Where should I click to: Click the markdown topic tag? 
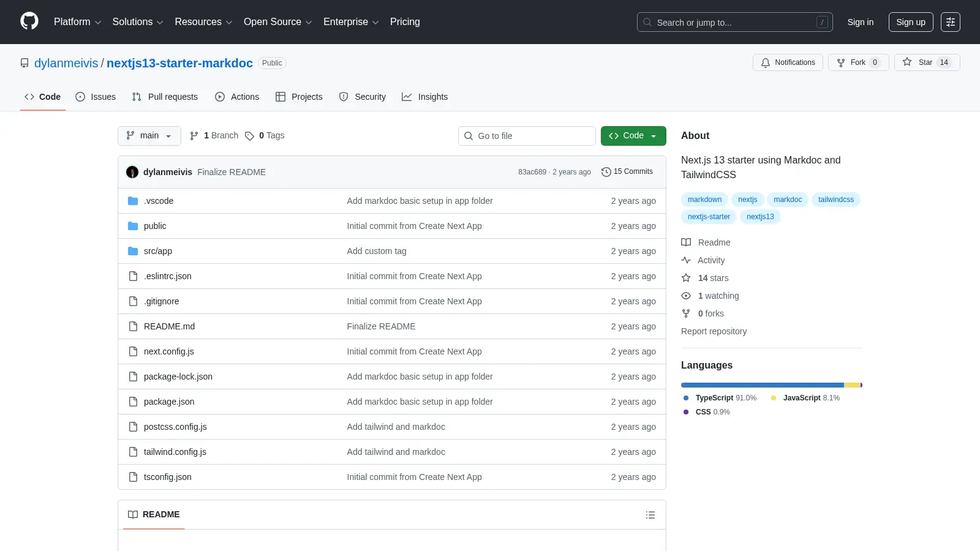pos(704,200)
